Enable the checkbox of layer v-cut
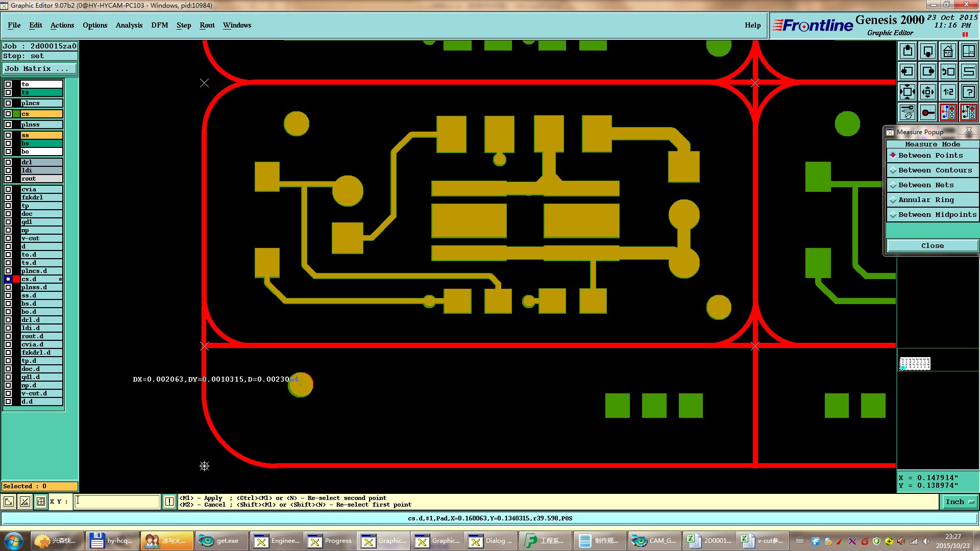980x551 pixels. click(x=8, y=238)
